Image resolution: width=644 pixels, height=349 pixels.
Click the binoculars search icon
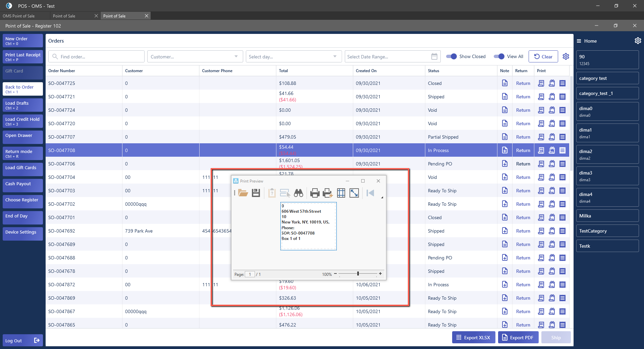click(298, 193)
